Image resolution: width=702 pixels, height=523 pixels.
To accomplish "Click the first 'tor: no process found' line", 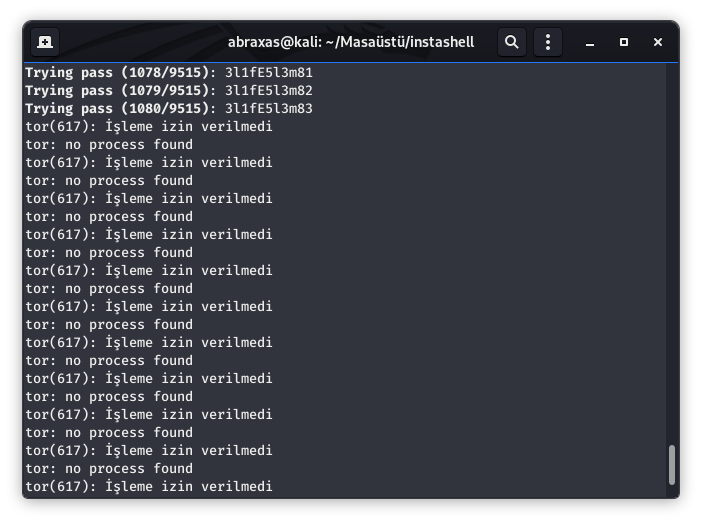I will tap(109, 145).
